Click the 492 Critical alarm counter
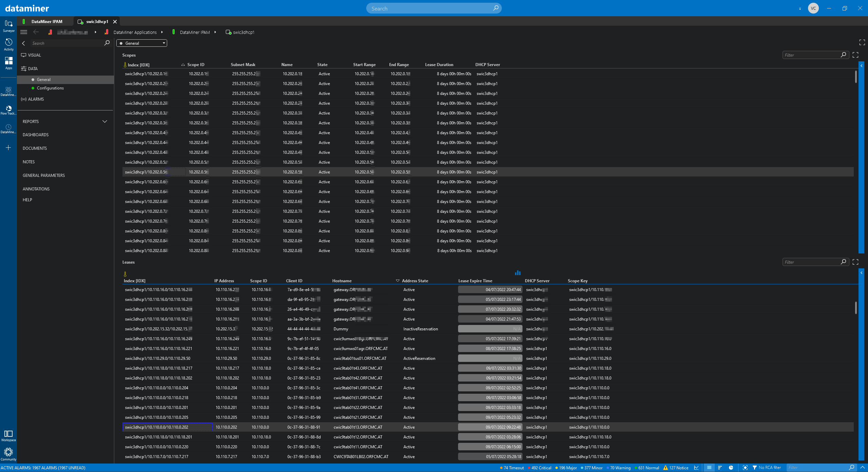The image size is (868, 472). 540,468
